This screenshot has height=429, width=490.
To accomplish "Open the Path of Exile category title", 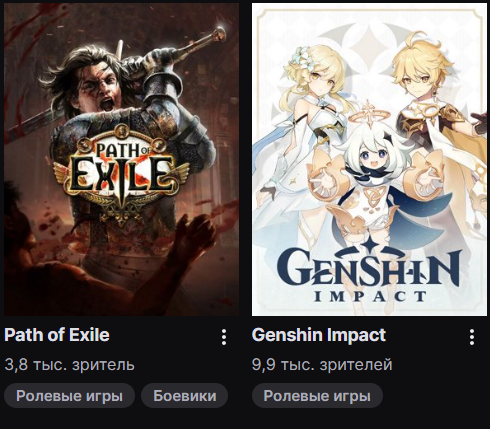I will (57, 335).
